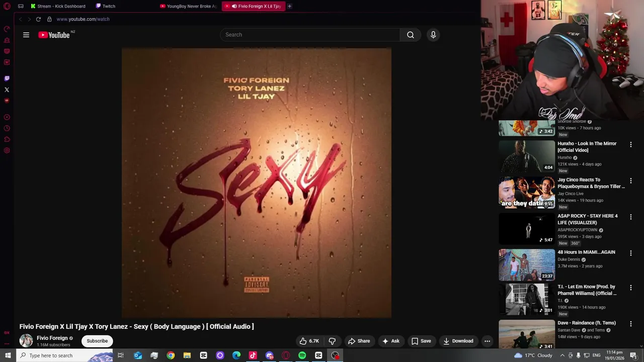This screenshot has height=362, width=644.
Task: Open weather widget 17°C Cloudy
Action: [533, 355]
